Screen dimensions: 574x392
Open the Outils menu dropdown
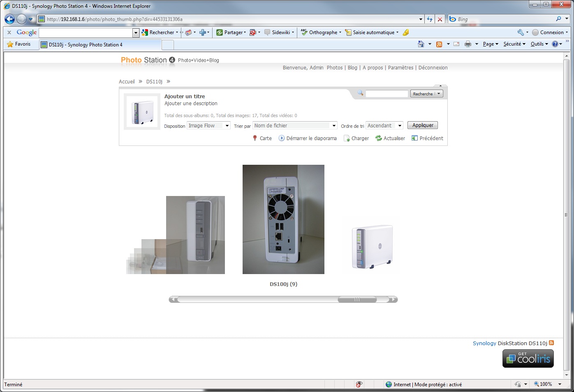point(539,44)
